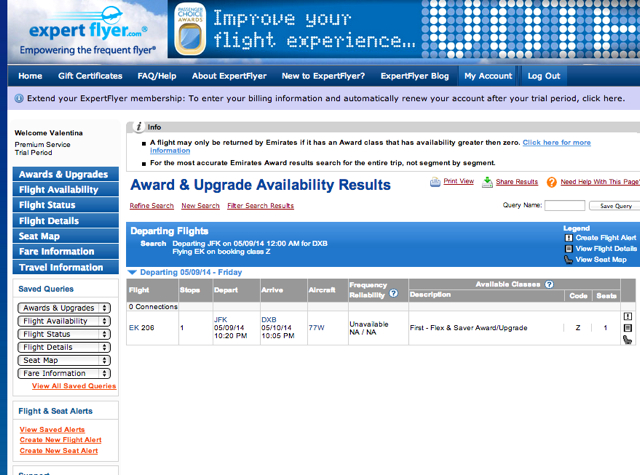Select Flight Status in the sidebar menu
This screenshot has height=475, width=640.
(66, 205)
